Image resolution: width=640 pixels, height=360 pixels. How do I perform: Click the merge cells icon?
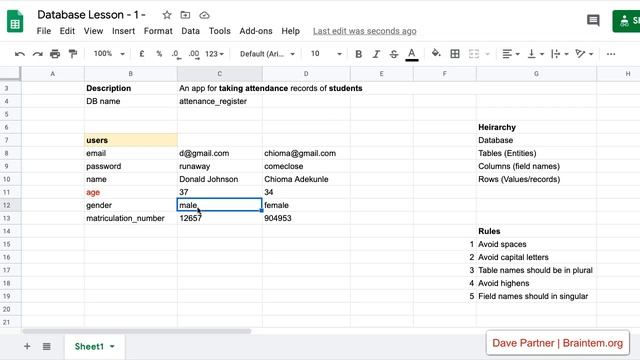point(473,54)
